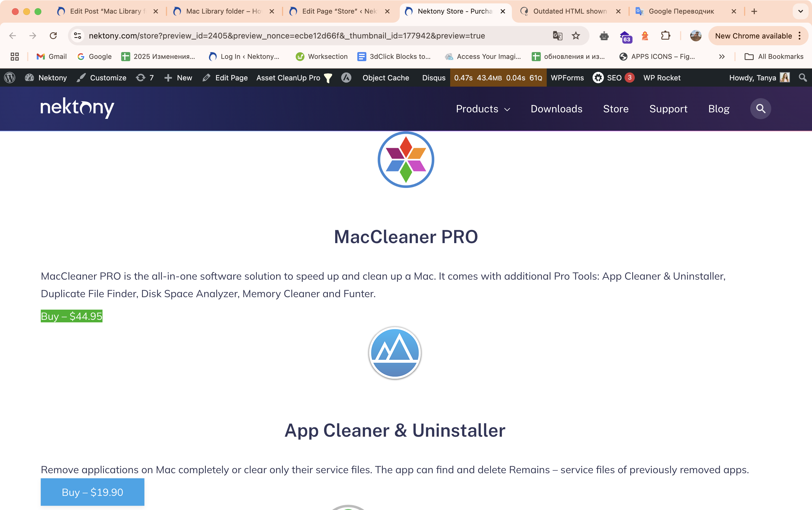Click the WordPress logo in admin bar
Viewport: 812px width, 510px height.
[x=10, y=78]
